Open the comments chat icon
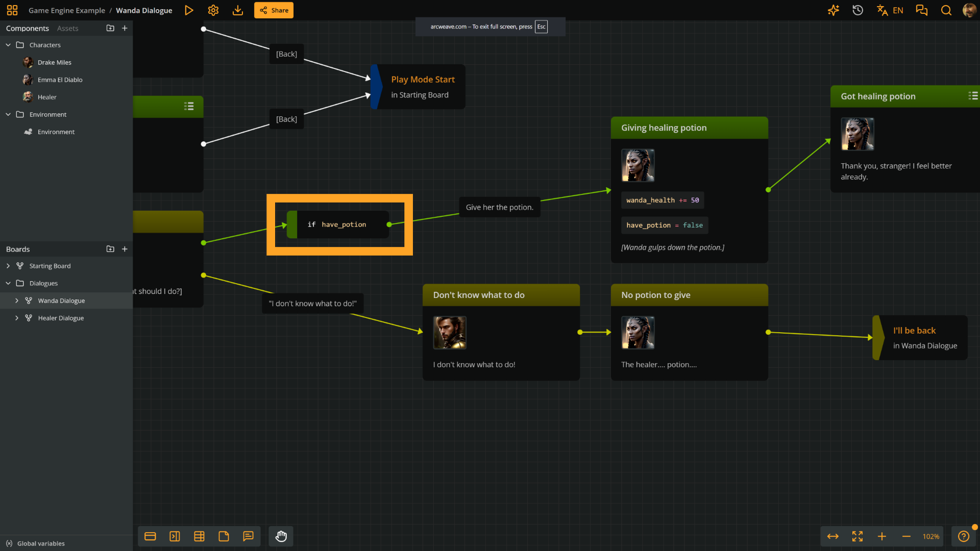Screen dimensions: 980x551 coord(922,10)
